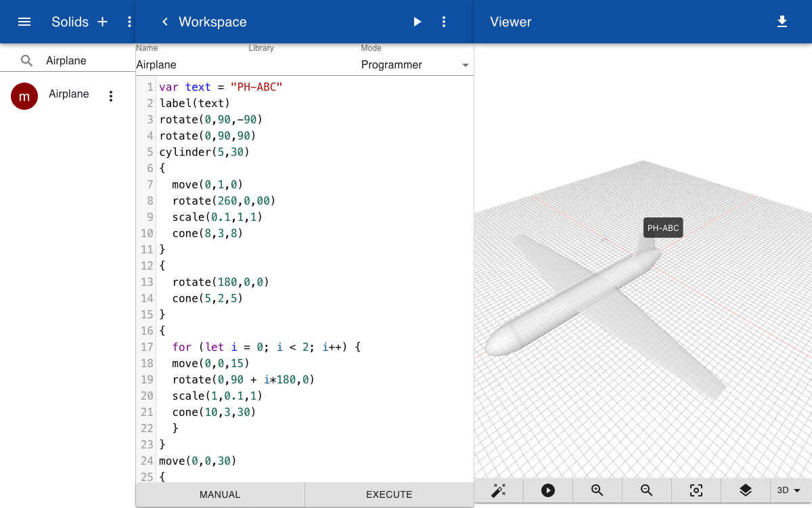Open the hamburger navigation menu
This screenshot has height=508, width=812.
[24, 22]
